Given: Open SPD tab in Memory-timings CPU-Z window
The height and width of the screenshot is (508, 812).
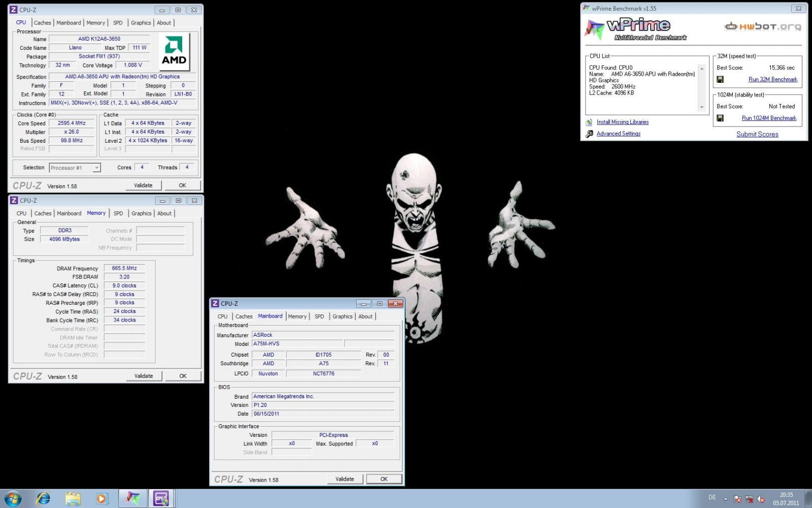Looking at the screenshot, I should (x=118, y=213).
